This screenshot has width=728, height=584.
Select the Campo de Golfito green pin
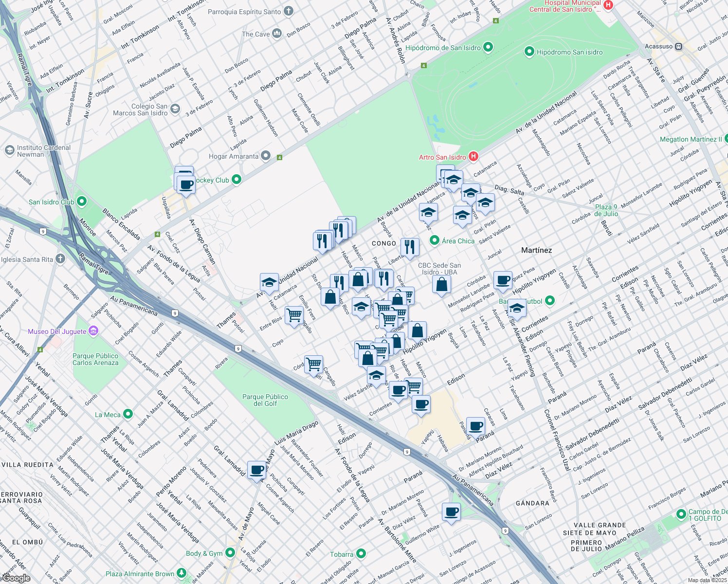pos(681,514)
